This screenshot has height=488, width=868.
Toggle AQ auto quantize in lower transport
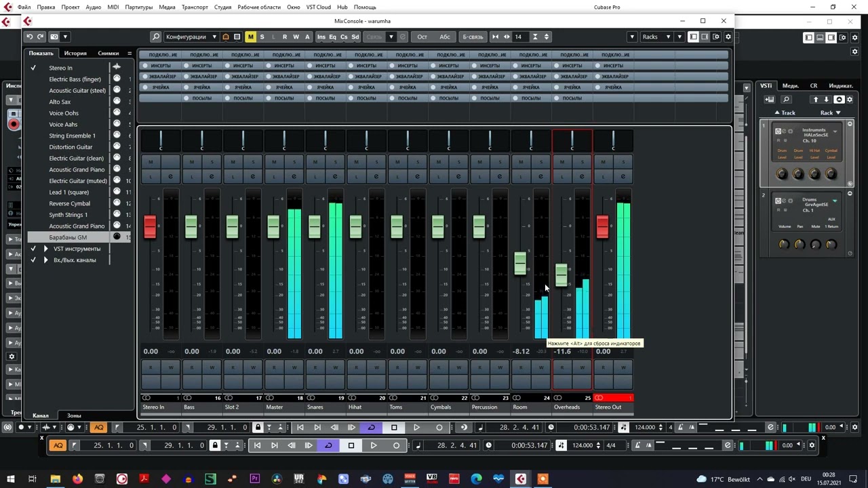coord(58,445)
